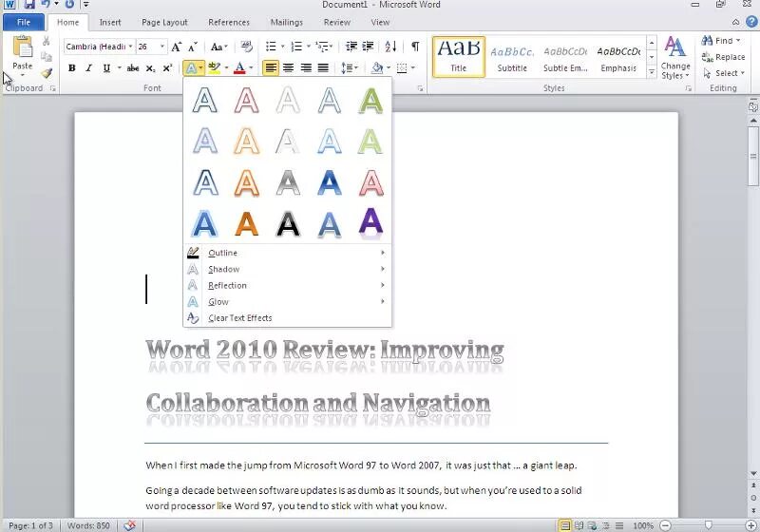Image resolution: width=760 pixels, height=532 pixels.
Task: Toggle Align Text Right
Action: [306, 67]
